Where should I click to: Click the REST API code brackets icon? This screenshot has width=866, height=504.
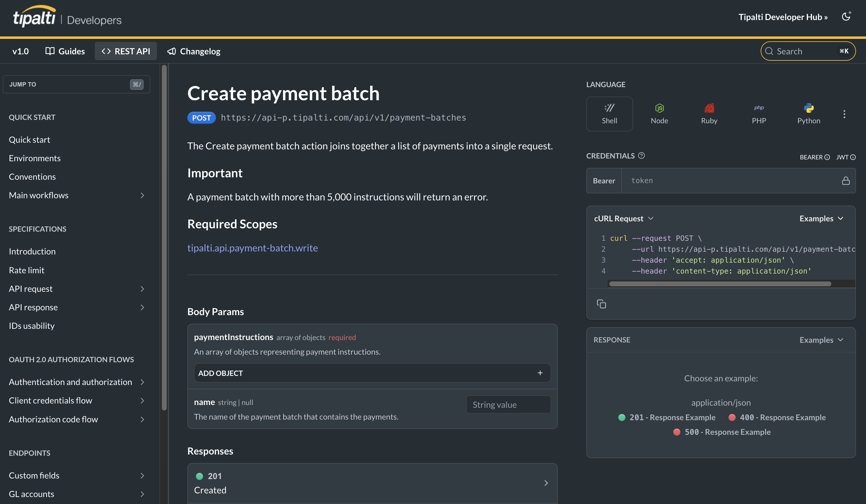click(106, 51)
